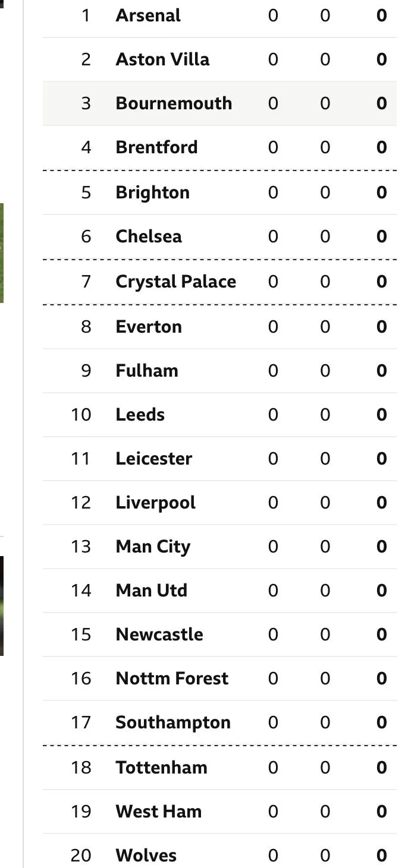Image resolution: width=408 pixels, height=868 pixels.
Task: Open Tottenham's team page
Action: (162, 768)
